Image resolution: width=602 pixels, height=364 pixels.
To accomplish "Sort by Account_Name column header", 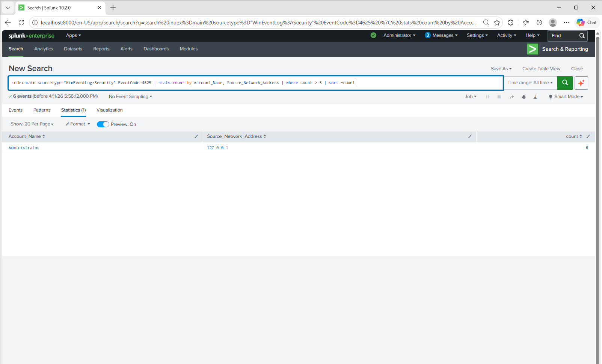I will point(27,136).
